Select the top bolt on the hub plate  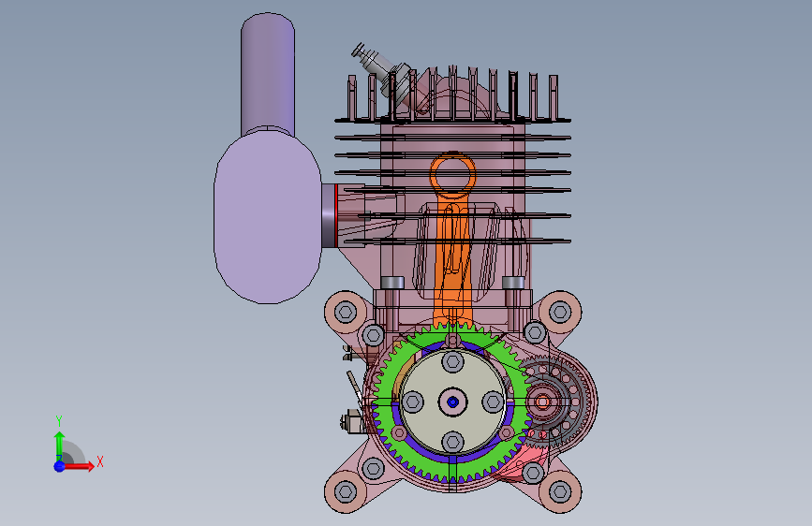tap(452, 362)
